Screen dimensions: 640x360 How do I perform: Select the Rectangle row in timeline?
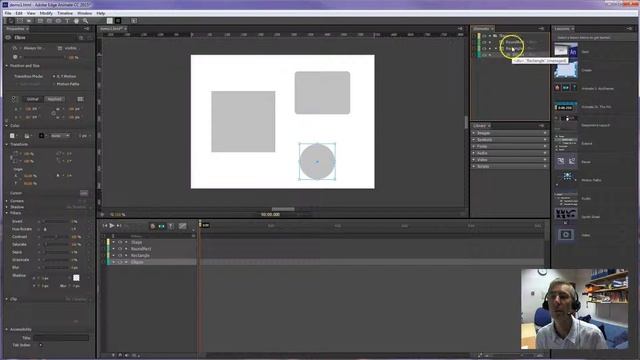[151, 256]
